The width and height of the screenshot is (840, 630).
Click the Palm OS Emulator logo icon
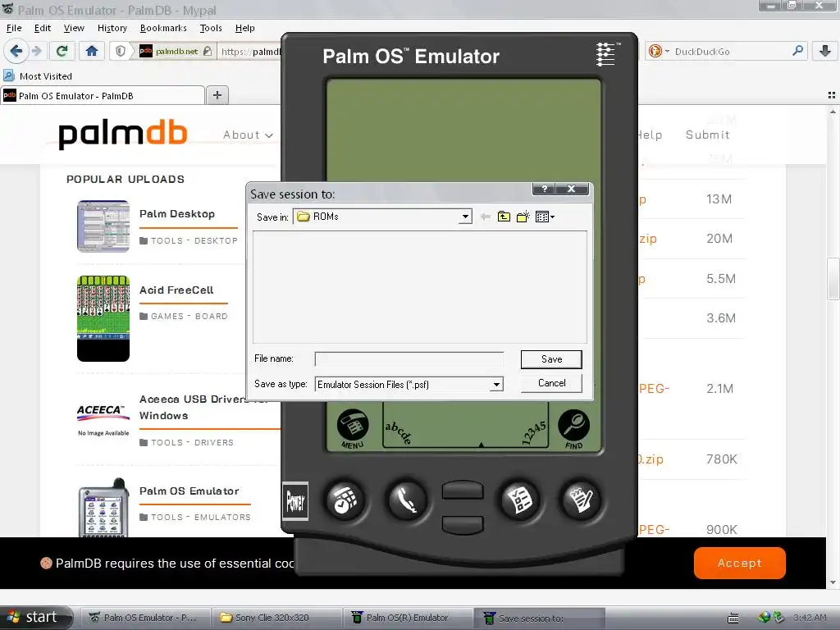tap(607, 55)
